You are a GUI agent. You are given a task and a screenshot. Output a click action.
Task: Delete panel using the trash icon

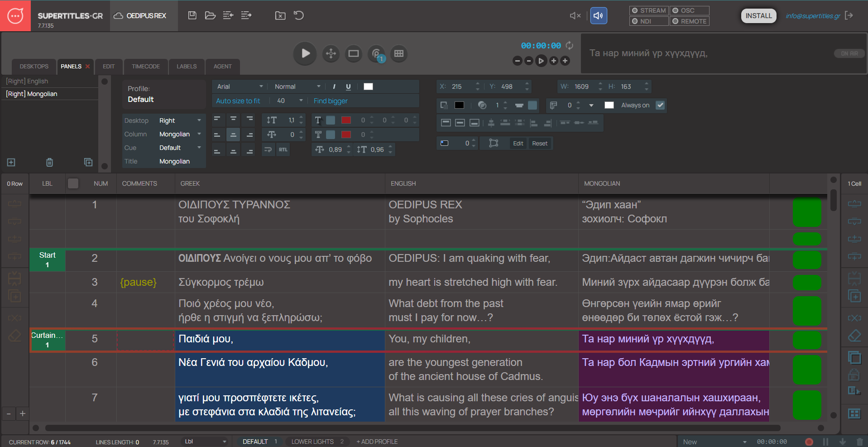pos(50,162)
